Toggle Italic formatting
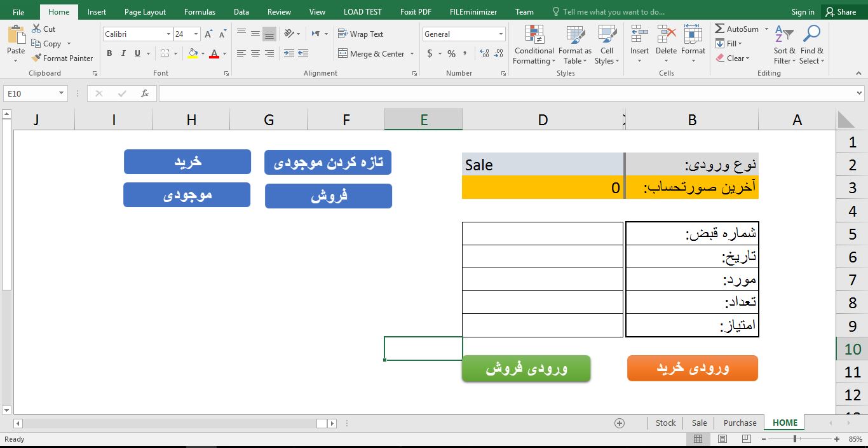The width and height of the screenshot is (868, 448). click(x=123, y=53)
